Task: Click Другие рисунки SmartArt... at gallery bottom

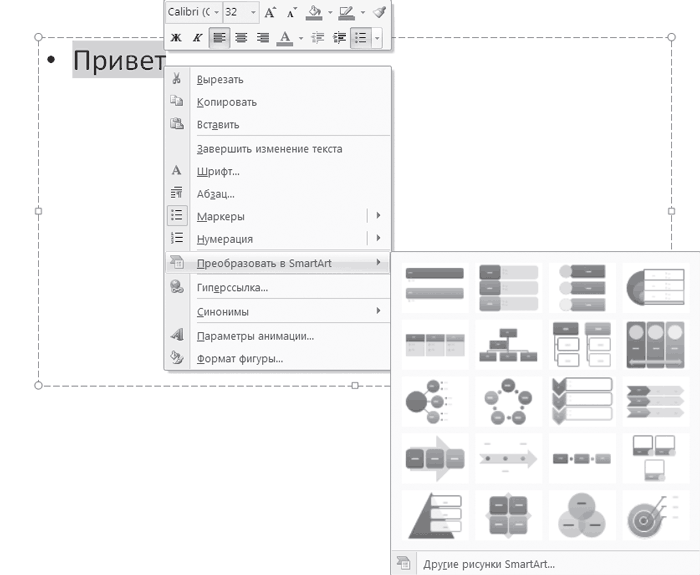Action: (x=488, y=563)
